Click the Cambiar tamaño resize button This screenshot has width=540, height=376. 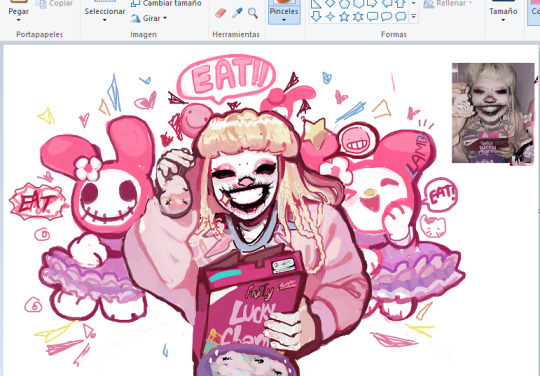[x=166, y=3]
